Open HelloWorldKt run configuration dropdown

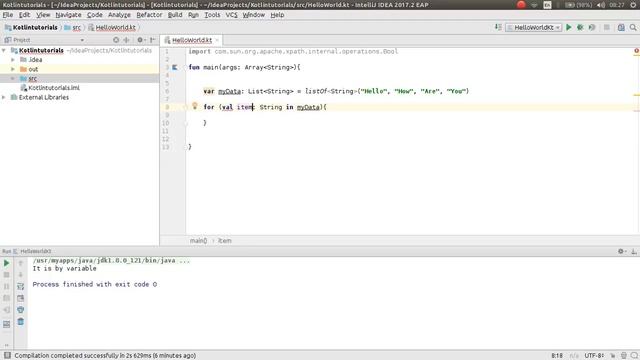point(533,27)
